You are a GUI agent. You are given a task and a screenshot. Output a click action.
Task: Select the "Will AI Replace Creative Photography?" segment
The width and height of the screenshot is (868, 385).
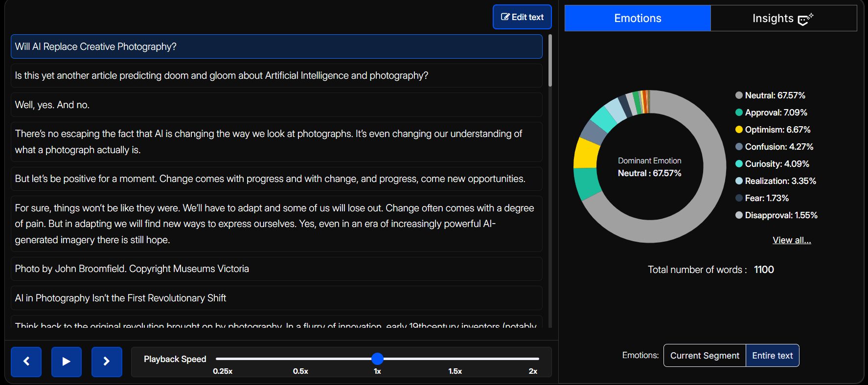pos(276,46)
